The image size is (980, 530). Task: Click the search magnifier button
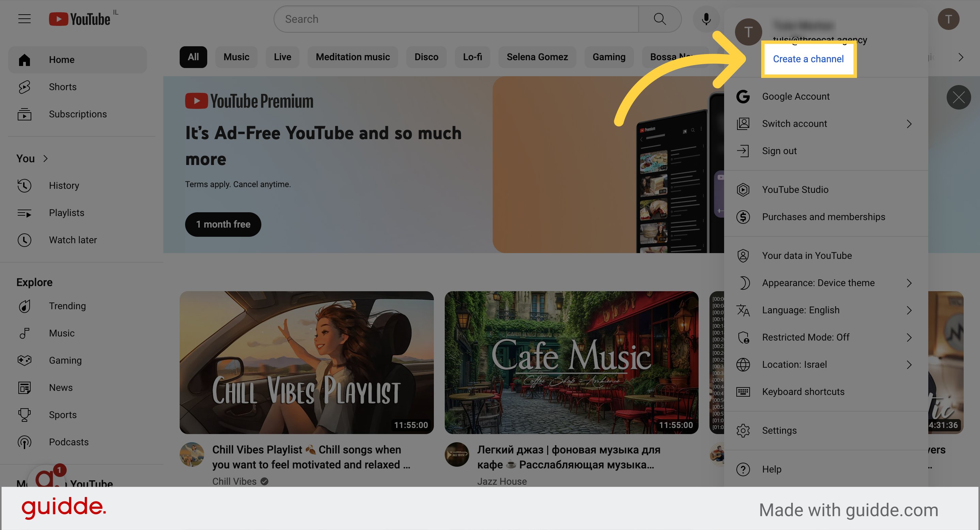(660, 19)
